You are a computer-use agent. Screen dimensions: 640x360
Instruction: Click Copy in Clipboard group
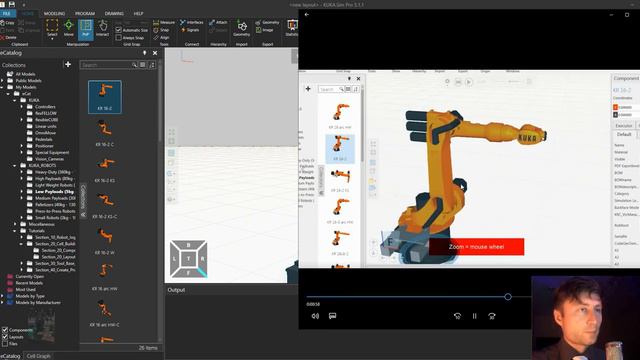point(7,23)
